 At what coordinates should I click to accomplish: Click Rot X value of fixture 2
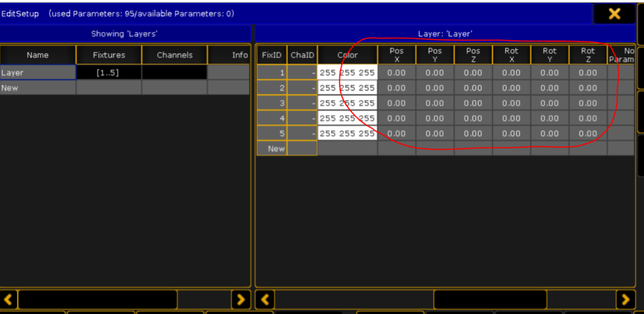(x=511, y=88)
